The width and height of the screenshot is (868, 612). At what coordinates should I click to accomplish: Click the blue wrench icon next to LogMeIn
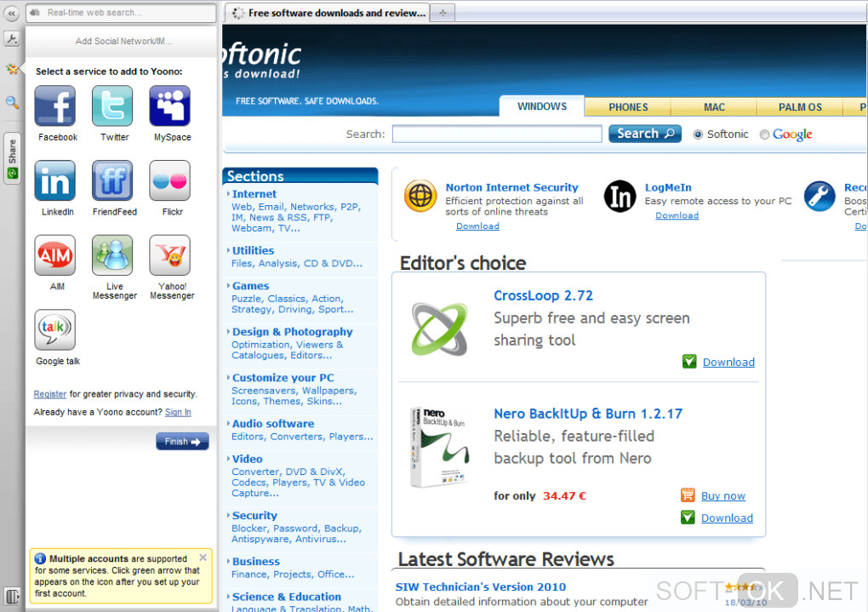pos(819,196)
